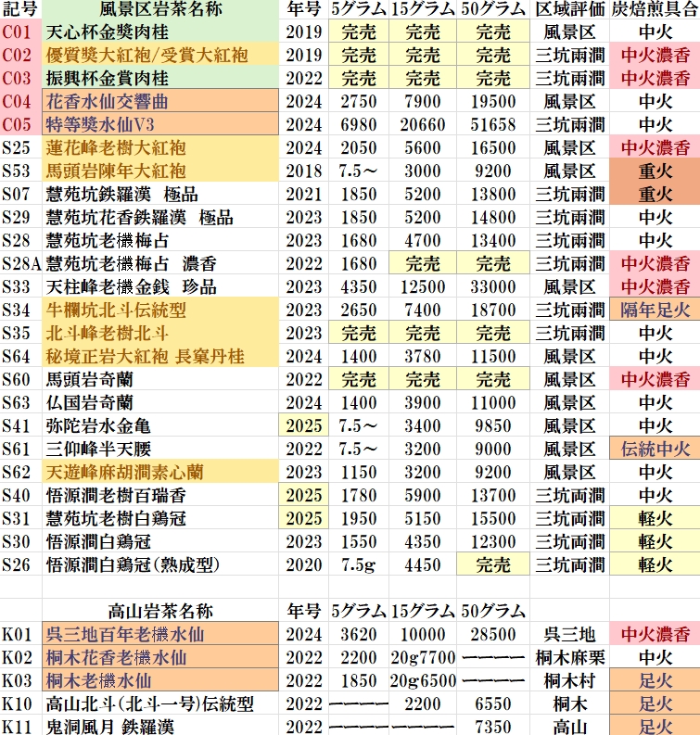Select the S28A code cell

20,263
